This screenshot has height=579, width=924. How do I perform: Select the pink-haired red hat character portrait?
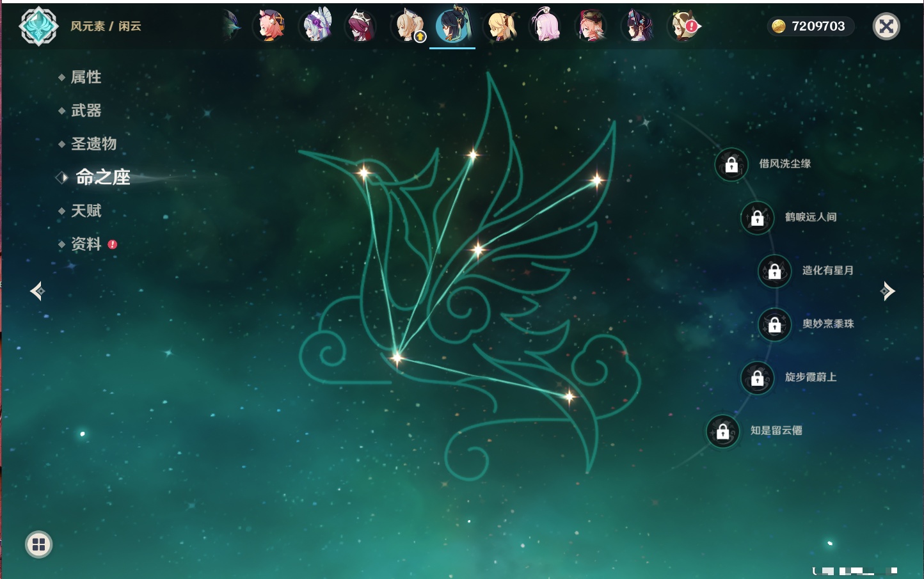592,26
